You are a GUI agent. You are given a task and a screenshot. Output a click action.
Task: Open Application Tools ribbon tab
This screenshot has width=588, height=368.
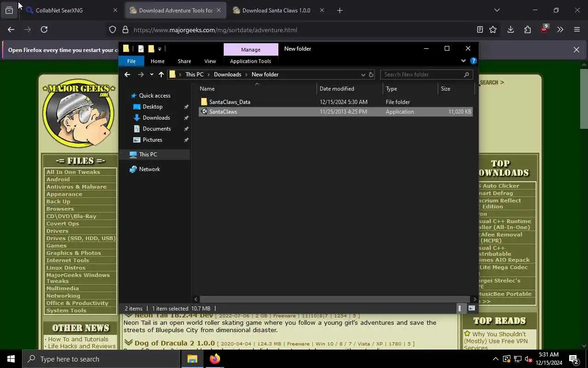250,61
